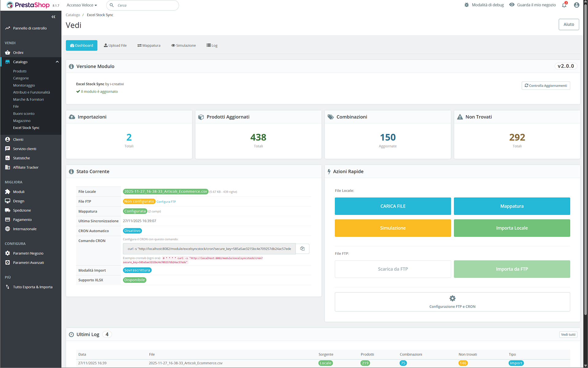Open the Log tab

click(212, 45)
